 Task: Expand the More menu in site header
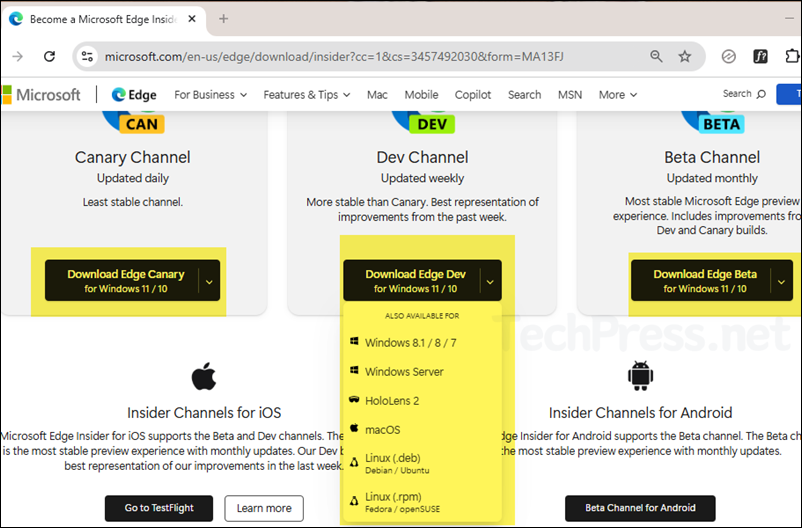click(618, 95)
